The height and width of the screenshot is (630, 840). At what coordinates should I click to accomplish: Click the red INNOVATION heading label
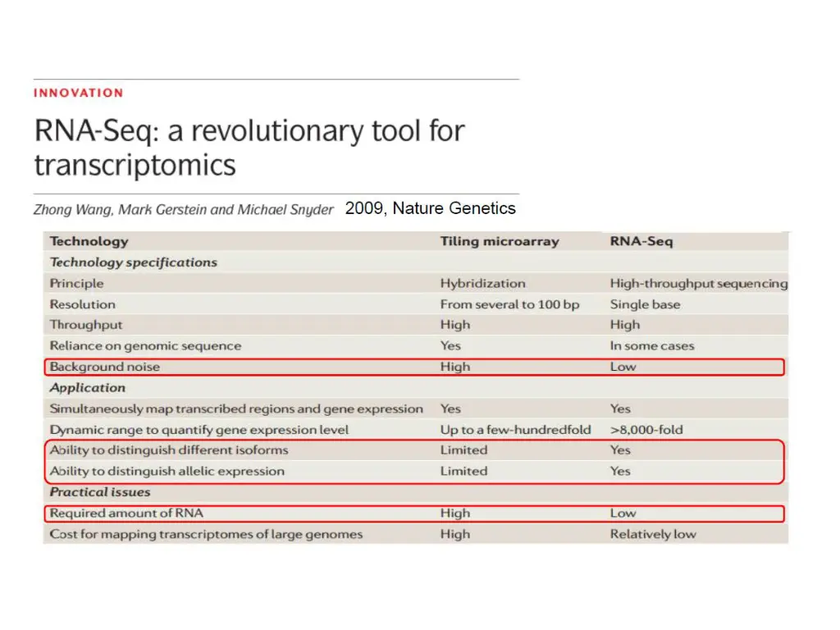(78, 93)
